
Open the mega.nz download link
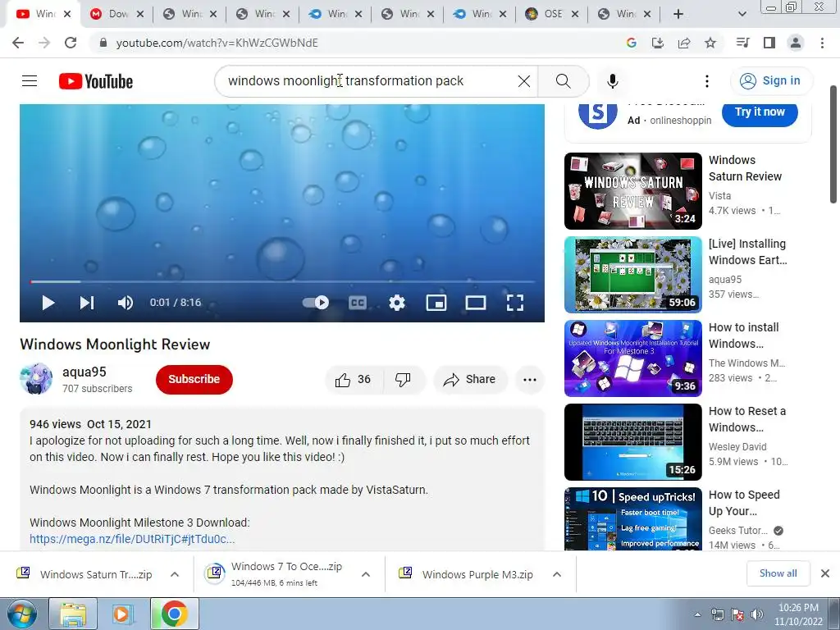tap(132, 539)
